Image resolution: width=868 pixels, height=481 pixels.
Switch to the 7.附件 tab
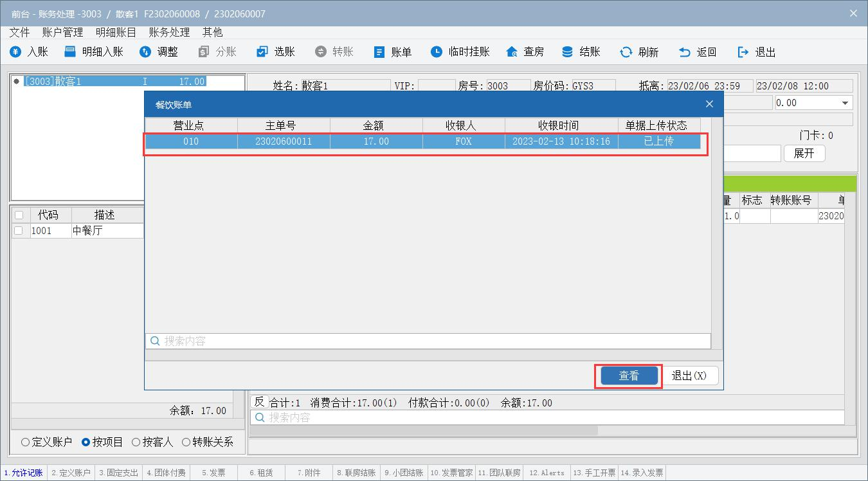(309, 473)
